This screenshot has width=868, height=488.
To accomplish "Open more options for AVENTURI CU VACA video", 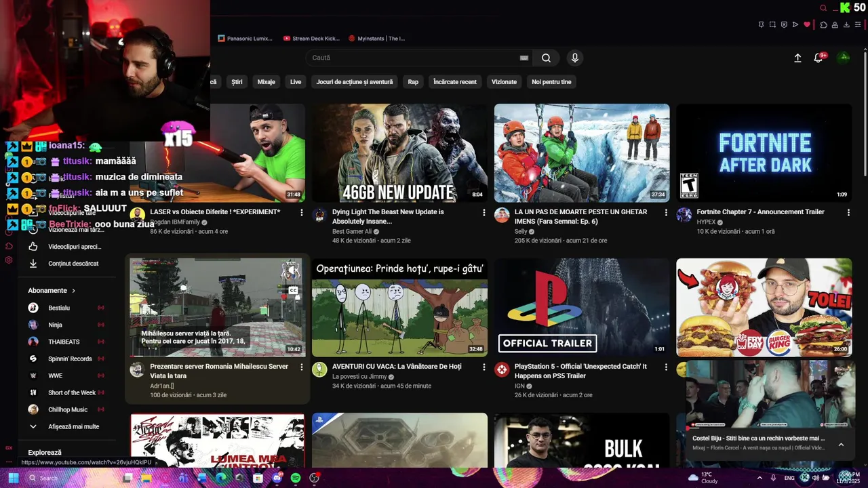I will coord(484,367).
